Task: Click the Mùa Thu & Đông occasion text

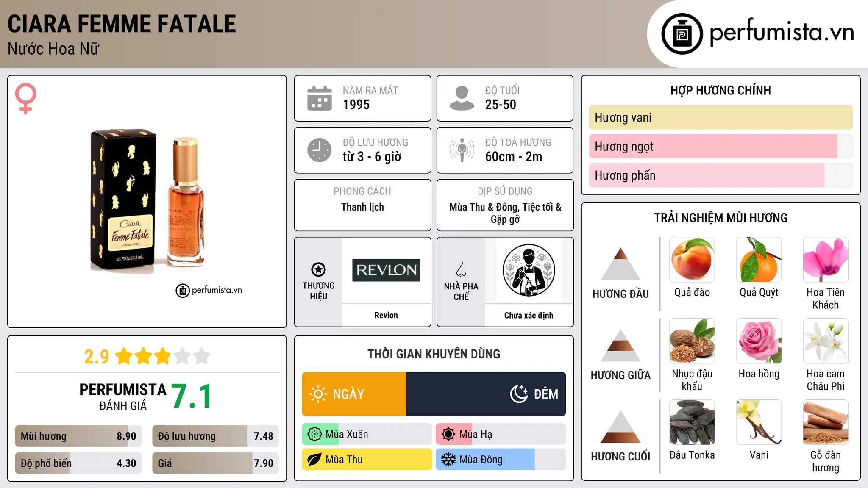Action: pos(505,213)
